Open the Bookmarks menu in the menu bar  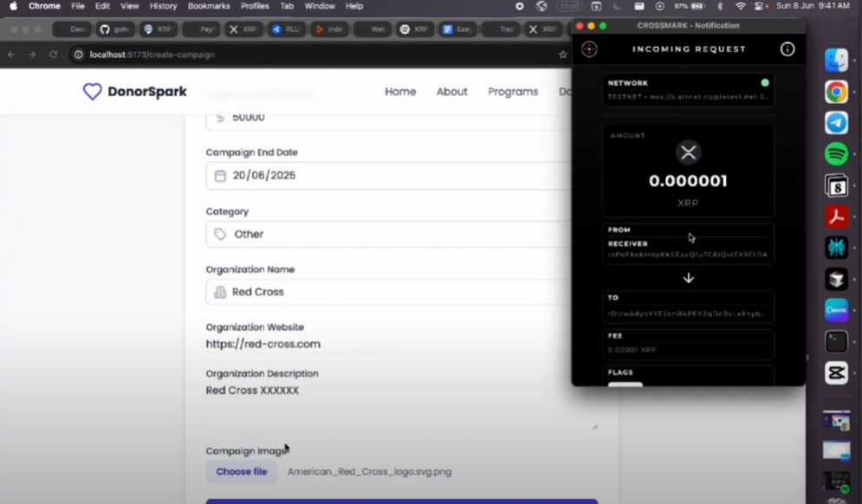209,6
